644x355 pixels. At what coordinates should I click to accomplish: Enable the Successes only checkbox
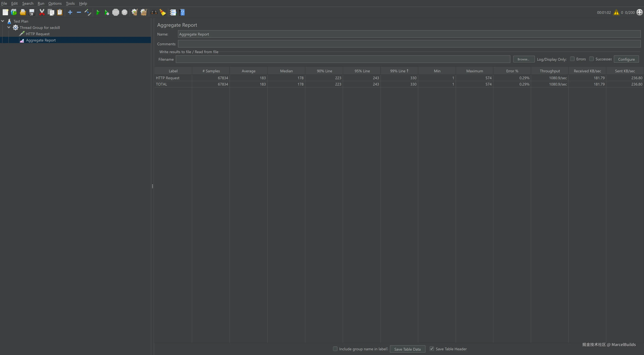click(591, 59)
